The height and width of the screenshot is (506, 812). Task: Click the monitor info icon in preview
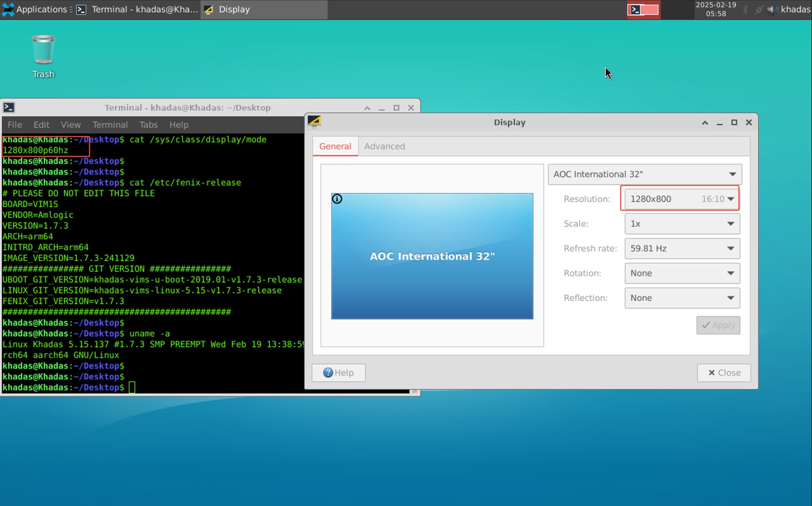click(337, 199)
